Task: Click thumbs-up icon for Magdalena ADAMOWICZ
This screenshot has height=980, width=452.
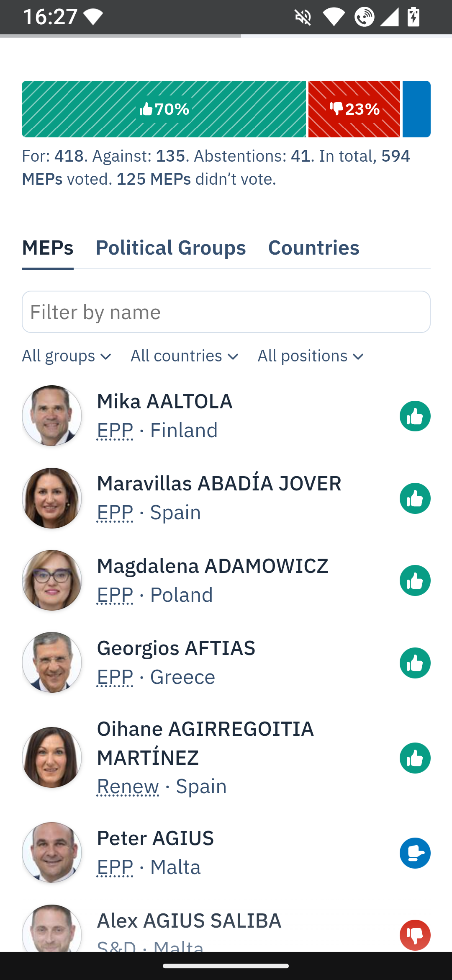Action: point(415,580)
